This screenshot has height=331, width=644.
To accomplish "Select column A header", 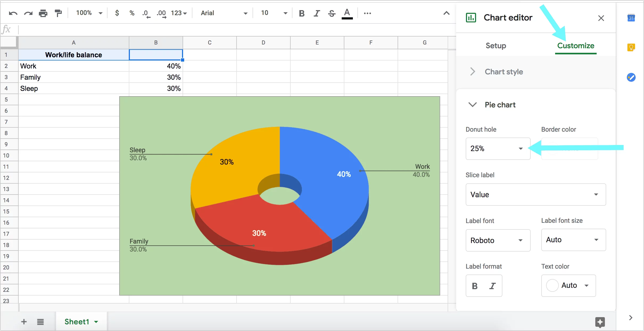I will (74, 43).
